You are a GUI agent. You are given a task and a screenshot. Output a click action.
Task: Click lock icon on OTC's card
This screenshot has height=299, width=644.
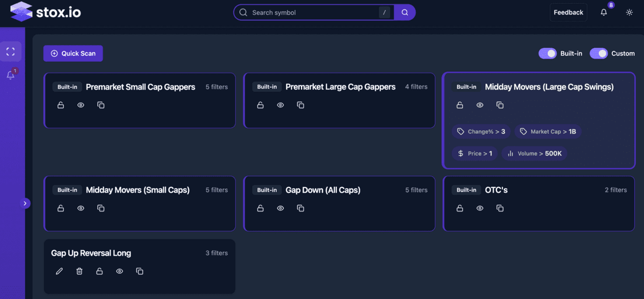(460, 208)
